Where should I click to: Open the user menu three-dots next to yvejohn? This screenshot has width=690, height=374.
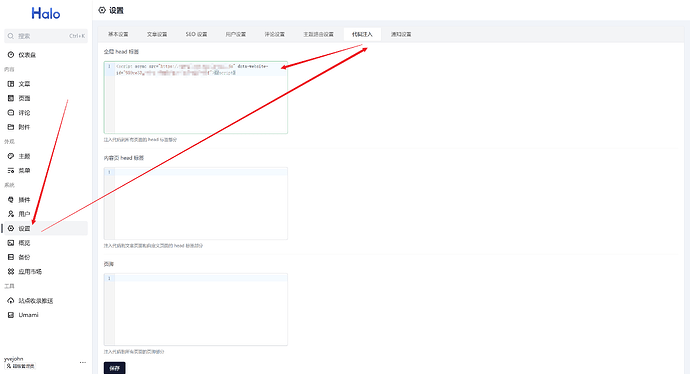pyautogui.click(x=83, y=363)
